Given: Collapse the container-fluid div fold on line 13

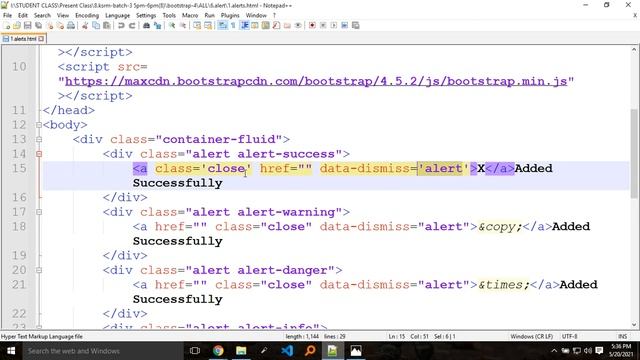Looking at the screenshot, I should (39, 140).
